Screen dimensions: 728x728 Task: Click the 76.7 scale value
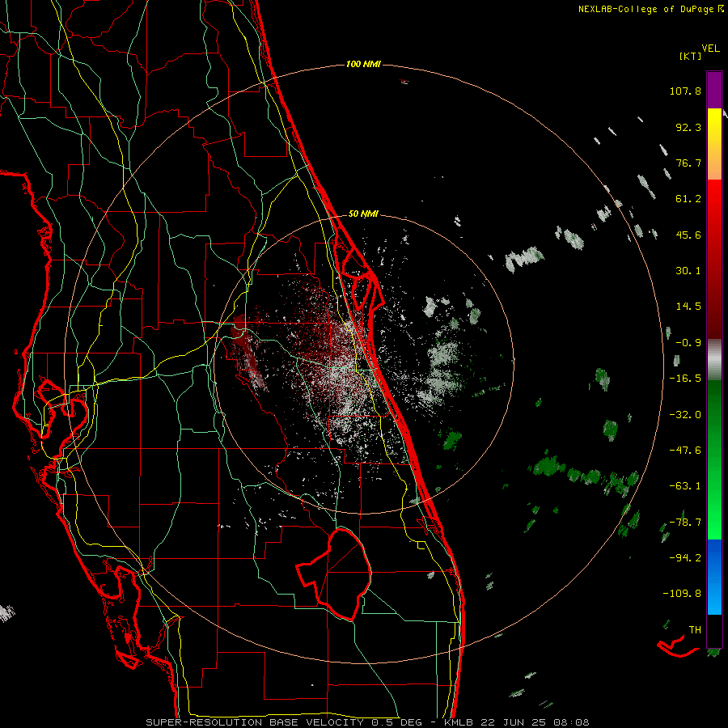(x=688, y=163)
